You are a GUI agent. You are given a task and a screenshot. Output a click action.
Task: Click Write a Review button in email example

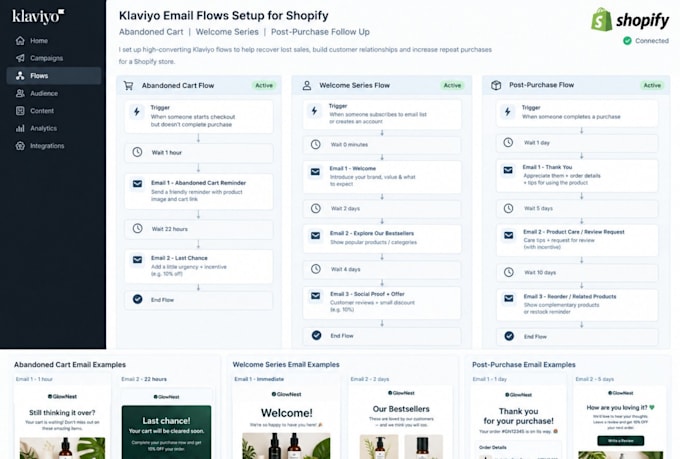(621, 441)
